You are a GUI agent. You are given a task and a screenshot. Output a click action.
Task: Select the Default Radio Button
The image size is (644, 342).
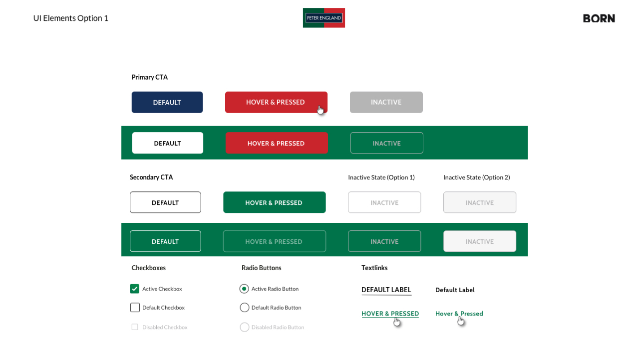pos(244,308)
